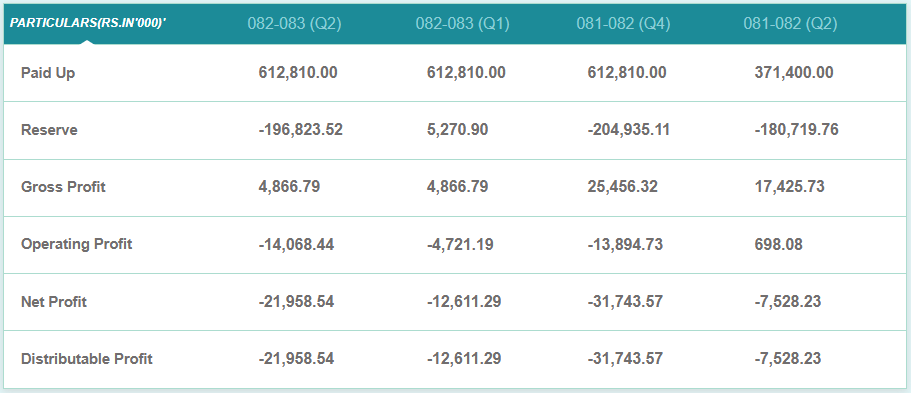Click the PARTICULARS(RS.IN'000)' column header
This screenshot has height=393, width=911.
(x=89, y=24)
